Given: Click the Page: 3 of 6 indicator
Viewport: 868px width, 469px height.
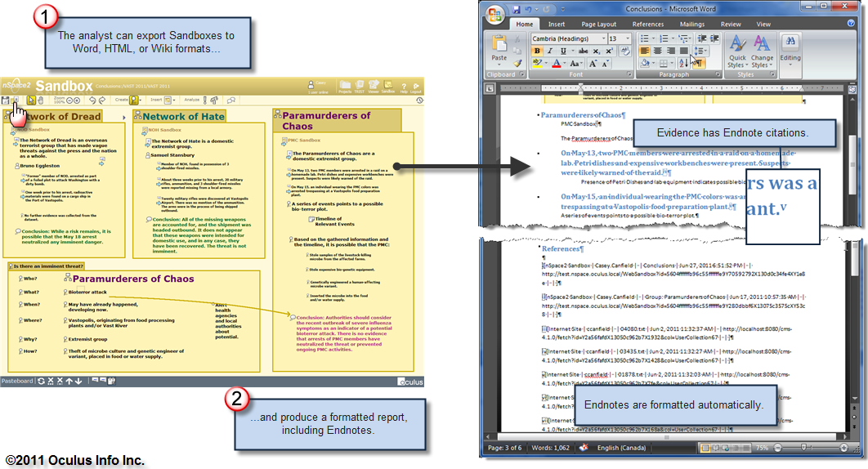Looking at the screenshot, I should (x=504, y=448).
